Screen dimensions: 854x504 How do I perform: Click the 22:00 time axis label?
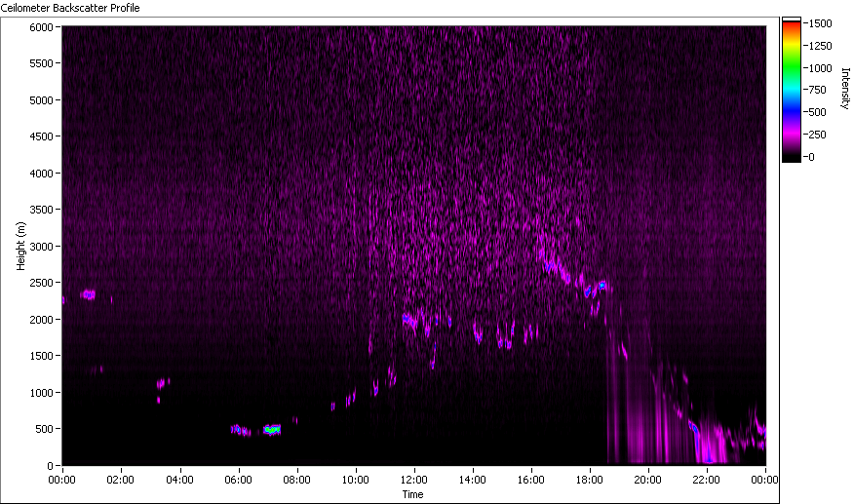[x=707, y=480]
